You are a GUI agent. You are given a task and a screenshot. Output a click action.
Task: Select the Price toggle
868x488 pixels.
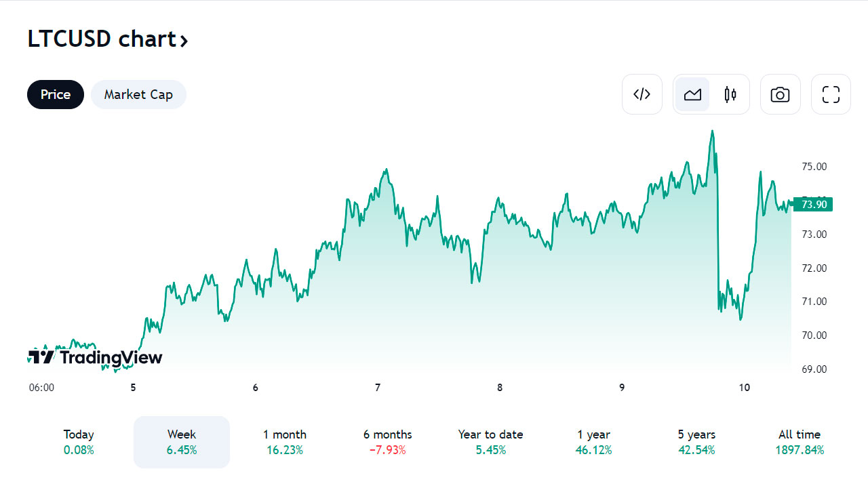tap(56, 94)
